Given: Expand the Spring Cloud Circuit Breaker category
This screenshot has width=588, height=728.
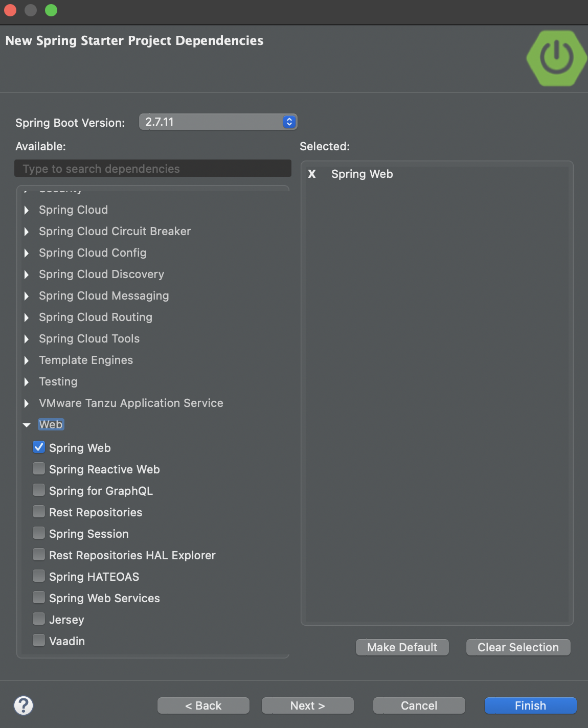Looking at the screenshot, I should [27, 232].
